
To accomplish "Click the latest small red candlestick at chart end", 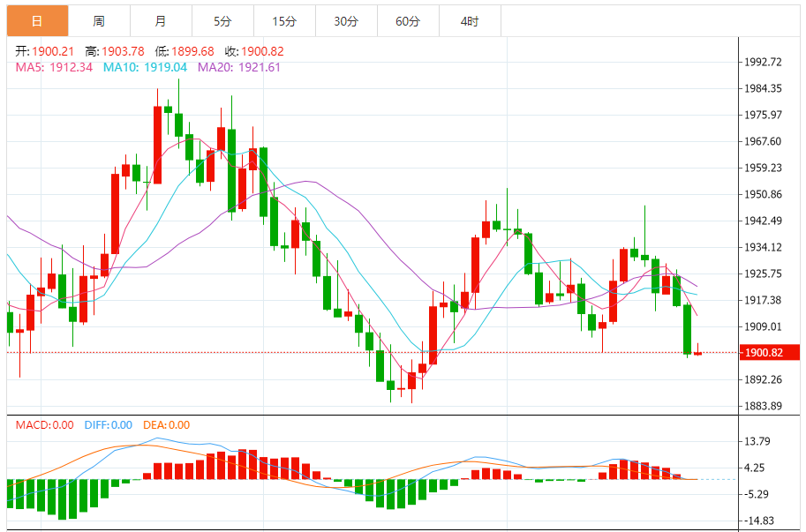I will [x=697, y=353].
